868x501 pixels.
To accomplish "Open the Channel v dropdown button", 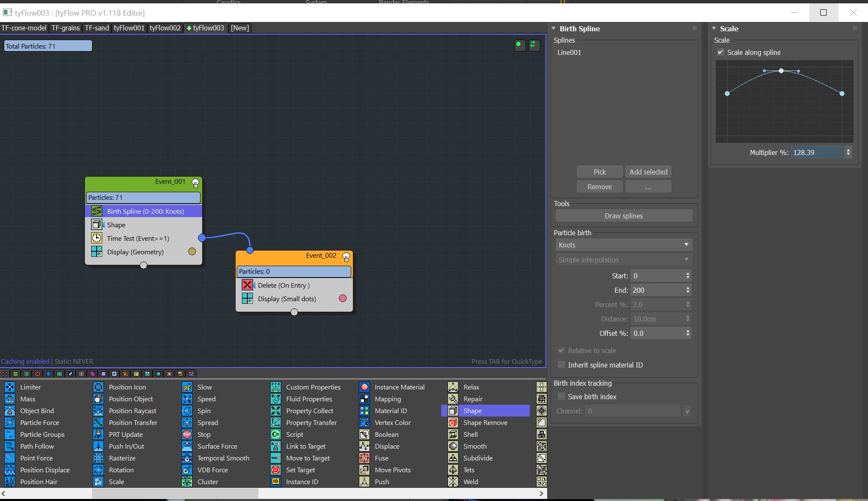I will tap(687, 411).
